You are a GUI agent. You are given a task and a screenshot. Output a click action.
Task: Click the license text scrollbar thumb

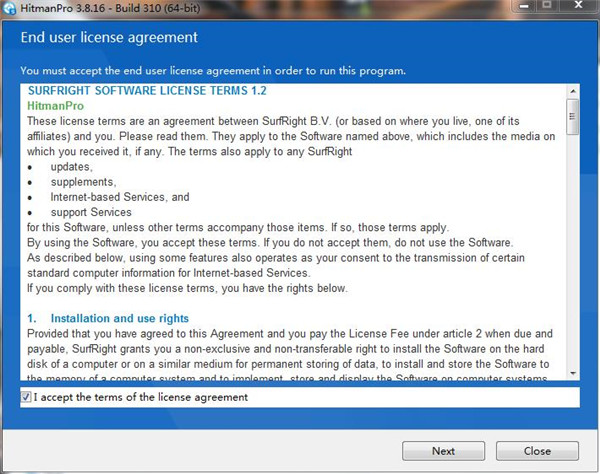[x=573, y=117]
